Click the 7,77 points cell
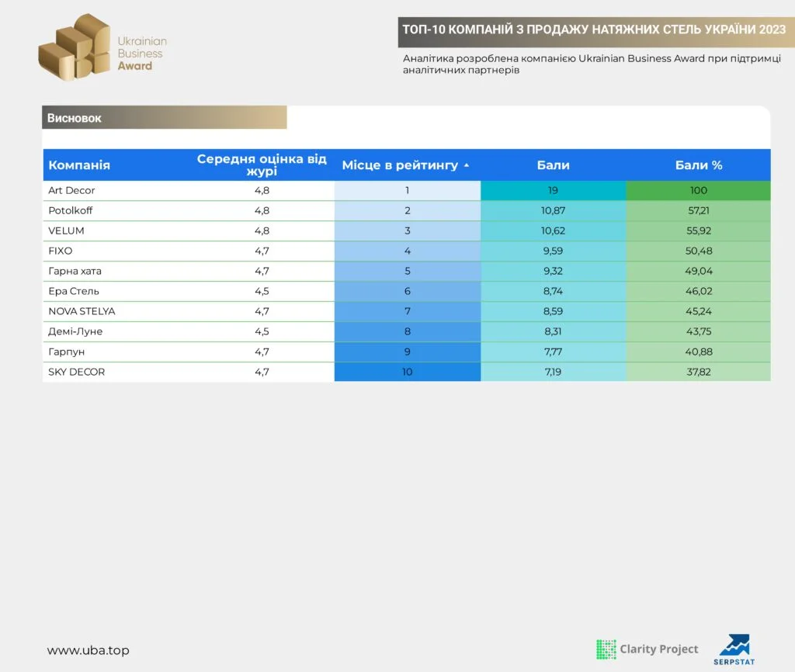Image resolution: width=795 pixels, height=672 pixels. click(x=553, y=352)
